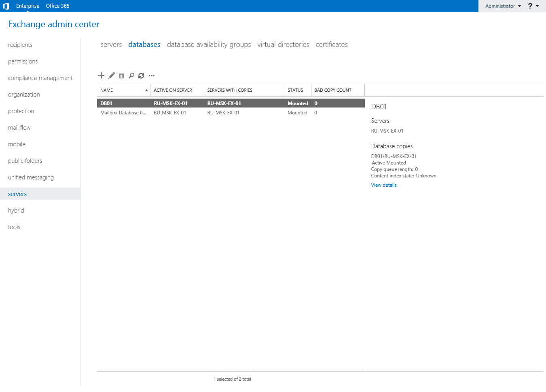Click the 1 selected of 2 total status
546x392 pixels.
tap(232, 379)
